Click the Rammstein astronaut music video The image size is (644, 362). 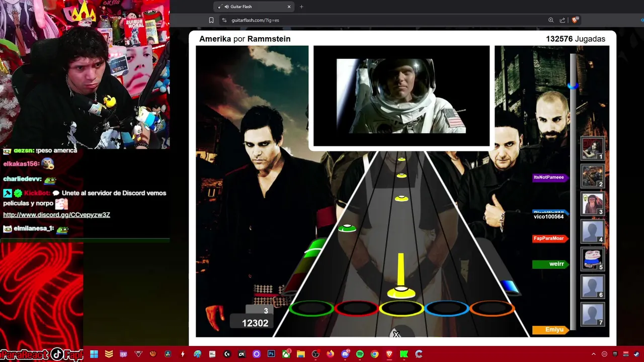[401, 96]
